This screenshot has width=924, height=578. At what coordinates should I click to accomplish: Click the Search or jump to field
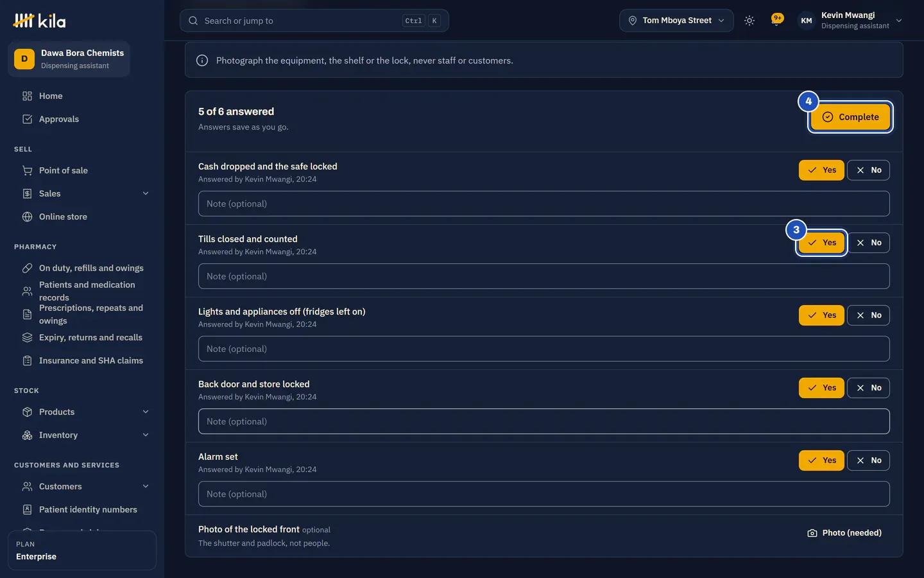coord(314,21)
